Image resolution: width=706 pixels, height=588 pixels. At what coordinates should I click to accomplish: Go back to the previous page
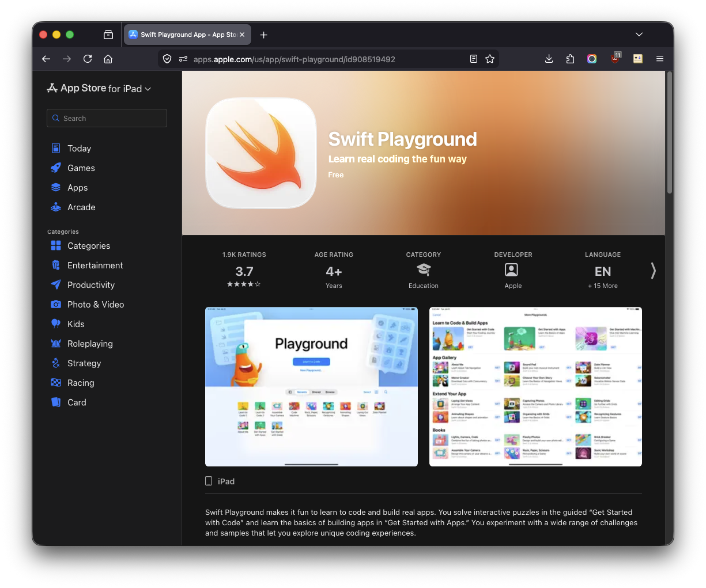click(x=46, y=59)
